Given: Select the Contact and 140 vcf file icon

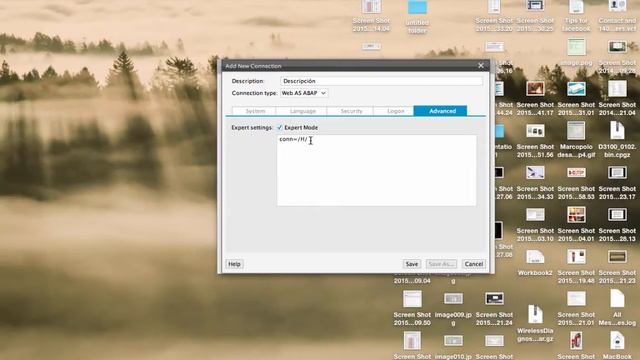Looking at the screenshot, I should pos(617,7).
